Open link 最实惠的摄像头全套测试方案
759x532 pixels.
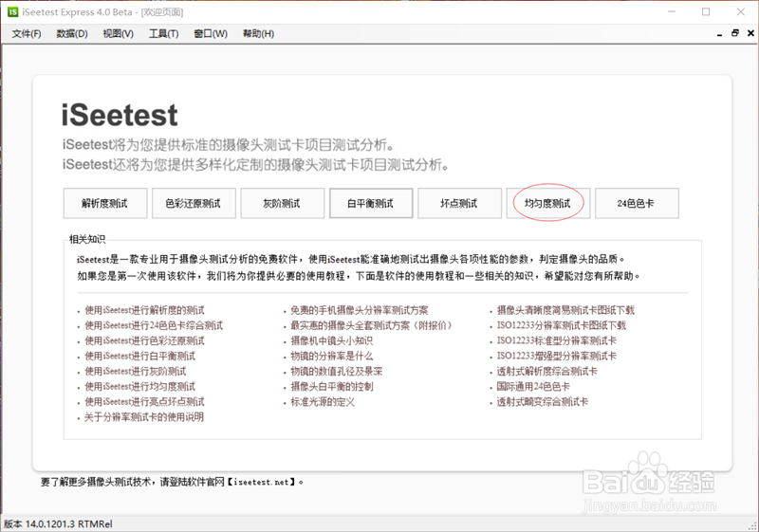click(x=371, y=325)
